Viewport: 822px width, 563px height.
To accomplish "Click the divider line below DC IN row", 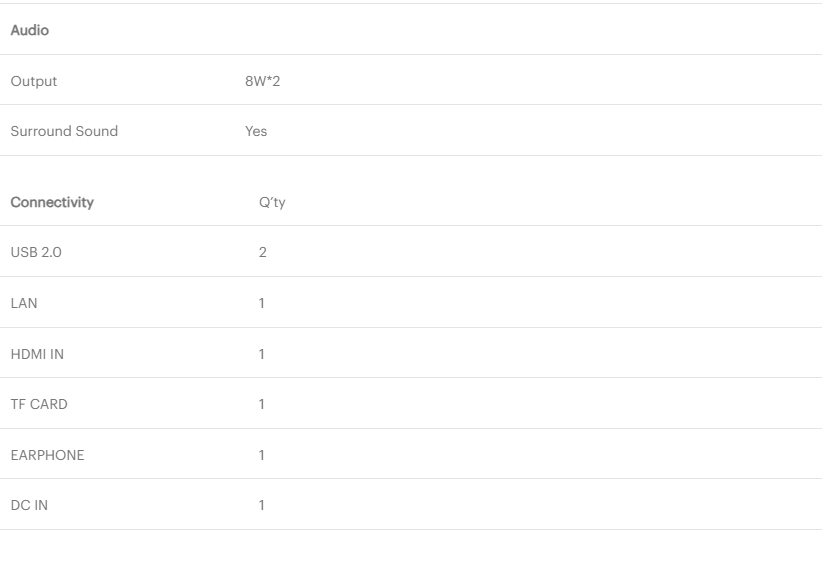I will (411, 529).
